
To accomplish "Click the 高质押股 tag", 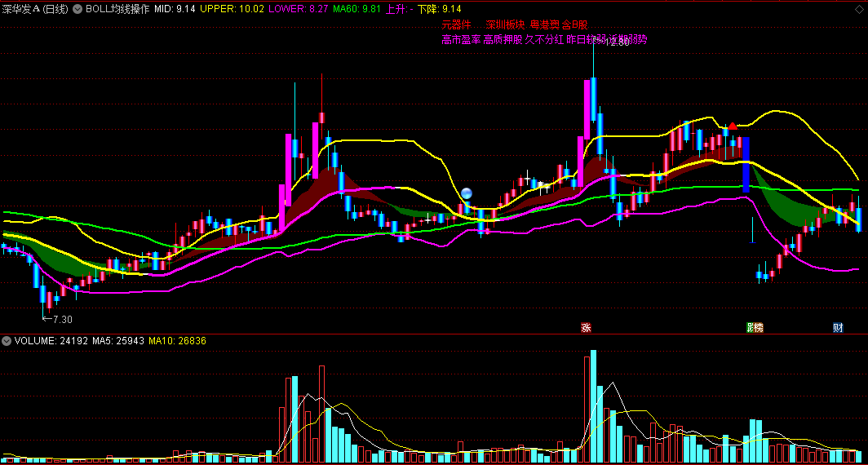I will [503, 40].
